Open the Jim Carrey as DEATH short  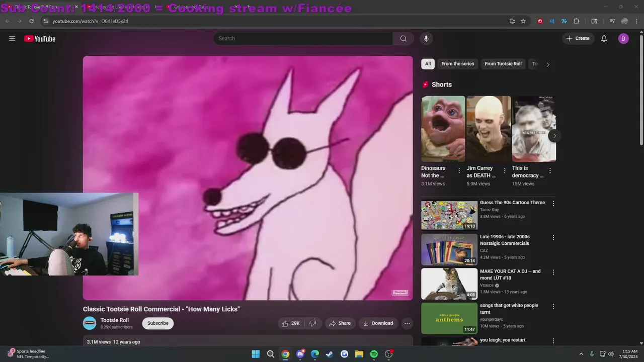489,129
